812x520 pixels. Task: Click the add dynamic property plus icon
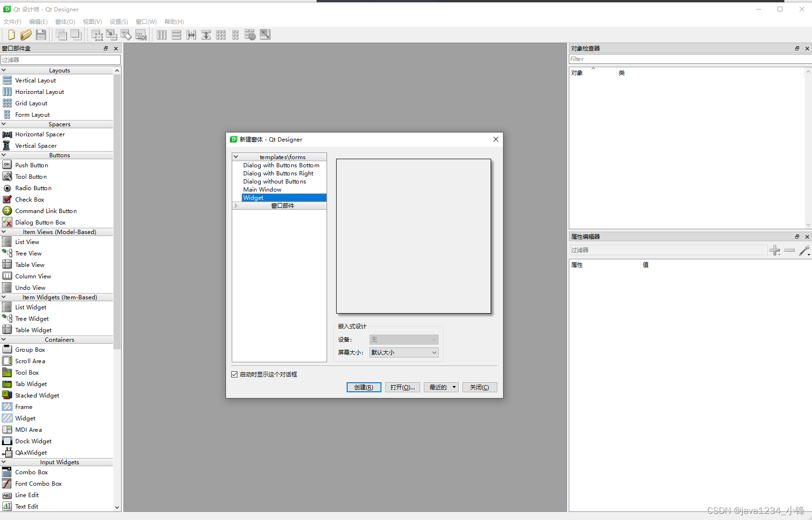(775, 250)
